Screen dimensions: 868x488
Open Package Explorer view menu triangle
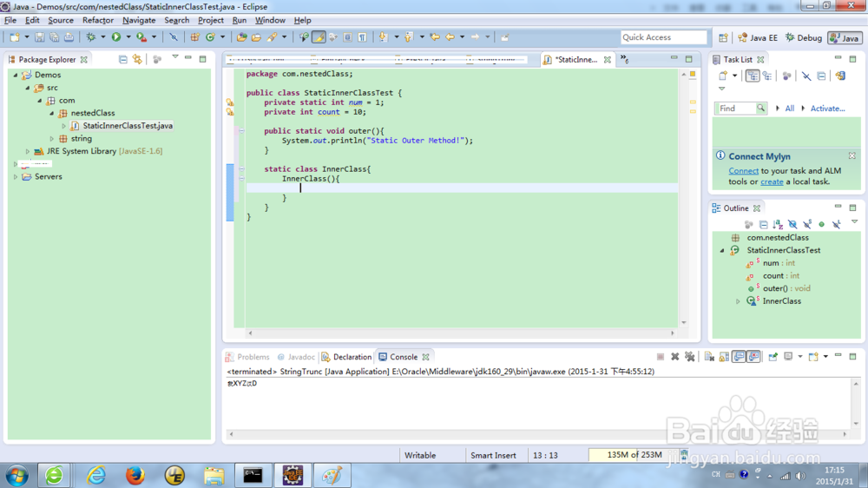(175, 57)
